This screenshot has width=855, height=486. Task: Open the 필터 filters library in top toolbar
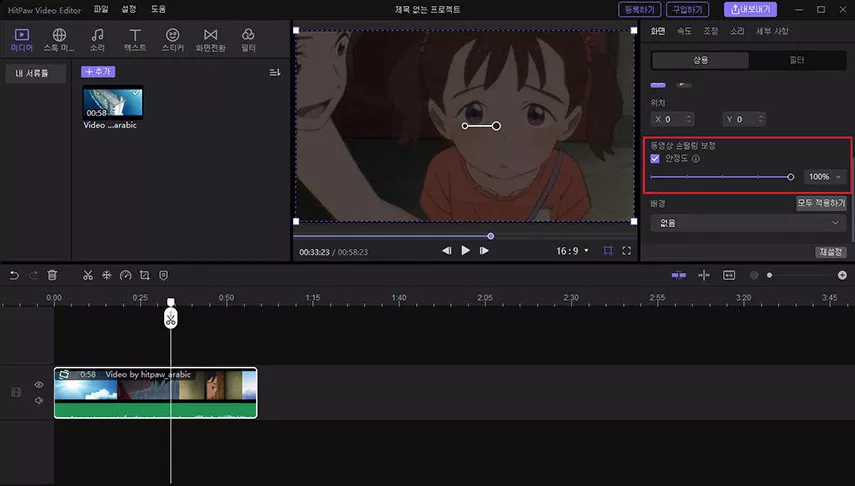(x=248, y=40)
